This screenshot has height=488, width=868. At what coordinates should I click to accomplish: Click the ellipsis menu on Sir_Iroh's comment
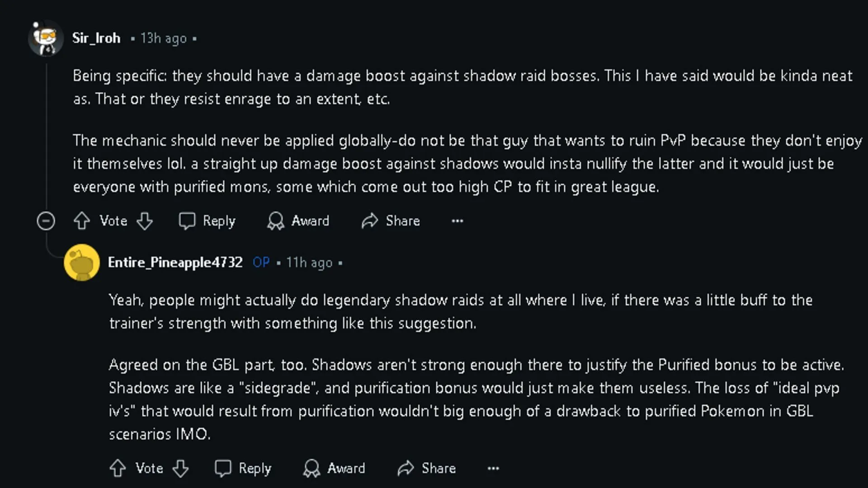[x=458, y=221]
